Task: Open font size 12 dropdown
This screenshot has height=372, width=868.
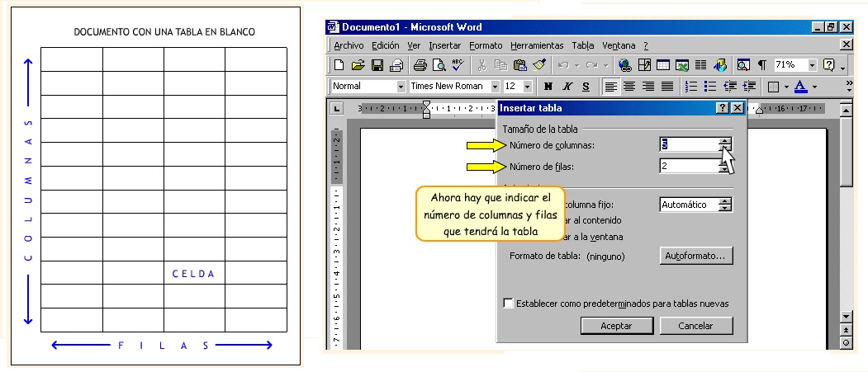Action: [527, 87]
